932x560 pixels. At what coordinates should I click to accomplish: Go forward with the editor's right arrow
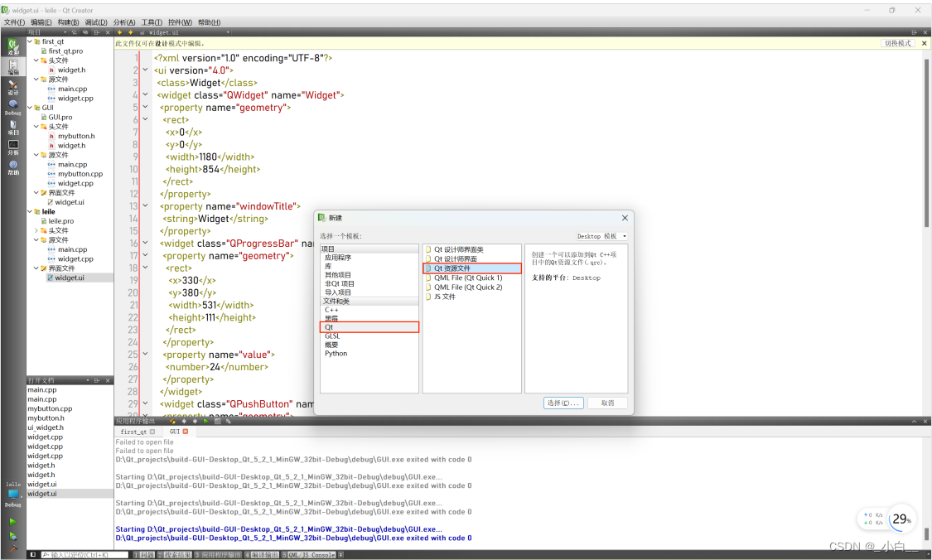130,32
